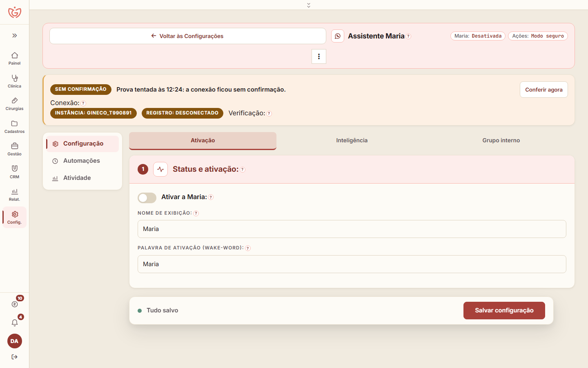The height and width of the screenshot is (368, 588).
Task: Click the wake-word input field
Action: [352, 264]
